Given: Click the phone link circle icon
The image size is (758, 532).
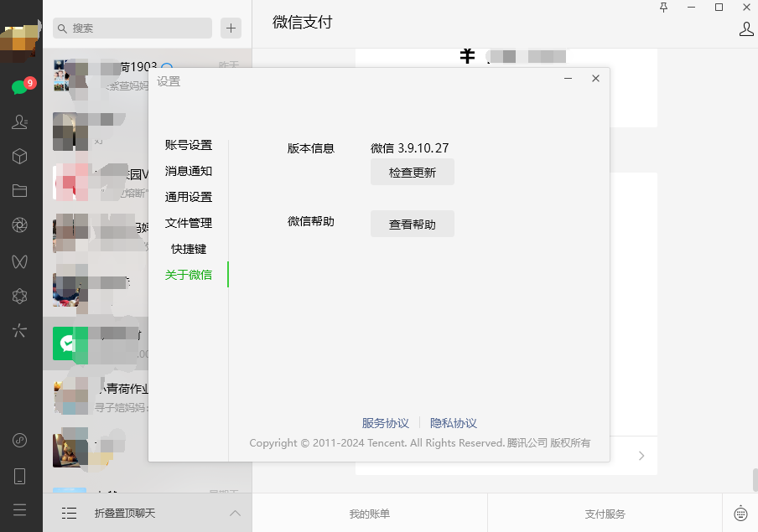Looking at the screenshot, I should coord(21,440).
